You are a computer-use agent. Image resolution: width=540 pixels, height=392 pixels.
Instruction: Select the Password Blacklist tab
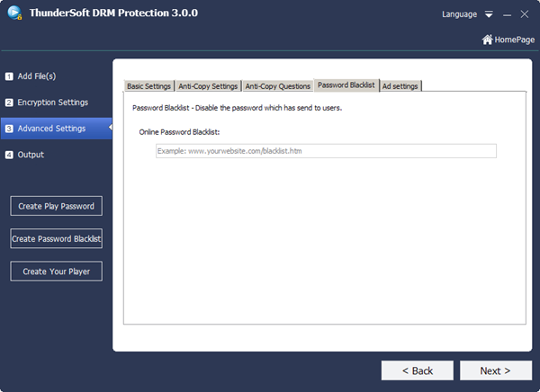[x=346, y=86]
